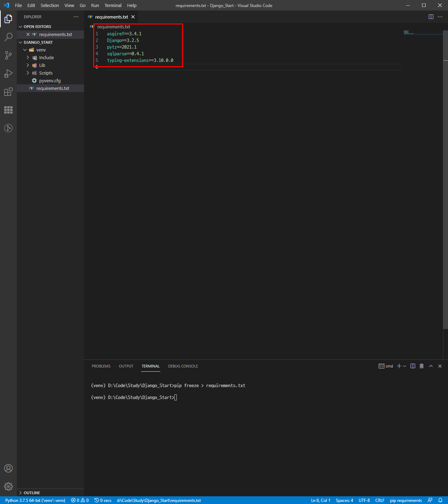Image resolution: width=448 pixels, height=504 pixels.
Task: Click the editor vertical scrollbar
Action: [446, 180]
